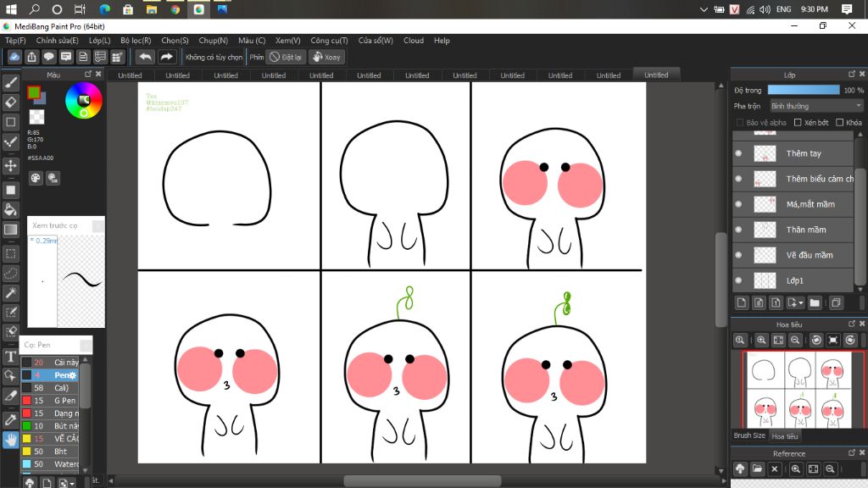868x488 pixels.
Task: Select the Cal) brush preset
Action: tap(50, 388)
